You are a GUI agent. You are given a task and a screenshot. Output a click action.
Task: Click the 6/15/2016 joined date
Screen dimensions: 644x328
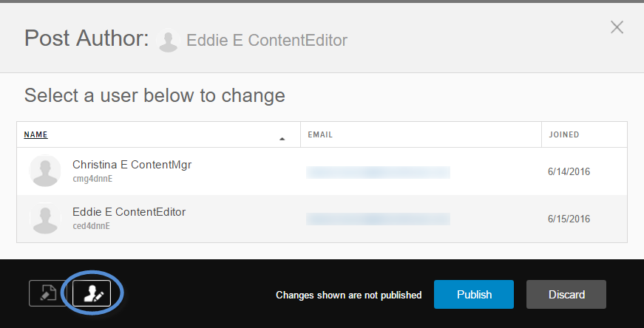click(569, 219)
